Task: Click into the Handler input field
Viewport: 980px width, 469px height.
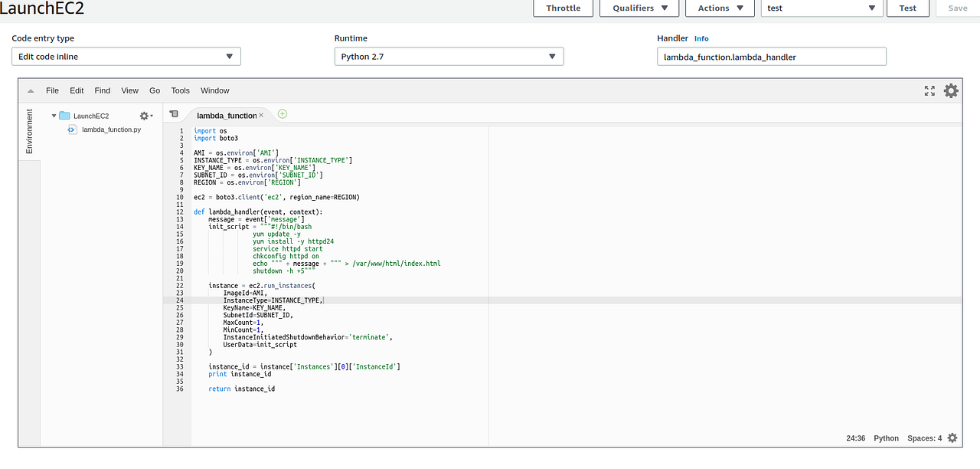Action: (x=771, y=56)
